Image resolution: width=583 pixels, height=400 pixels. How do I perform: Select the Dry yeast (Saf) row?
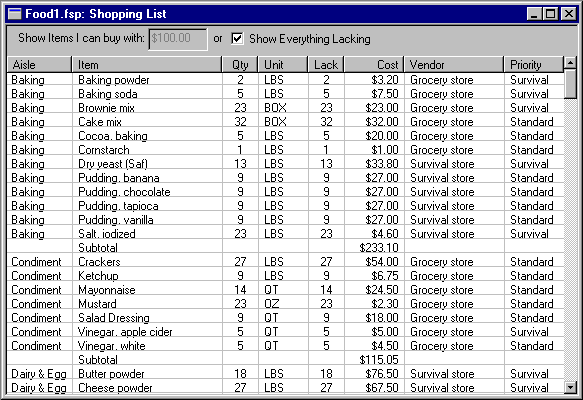click(285, 164)
